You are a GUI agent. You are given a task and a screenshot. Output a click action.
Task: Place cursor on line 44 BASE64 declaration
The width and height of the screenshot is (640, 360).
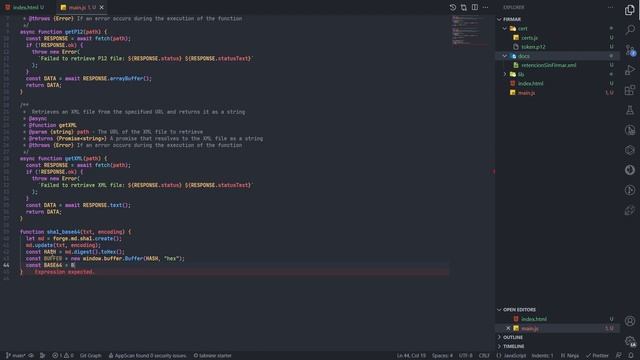click(x=51, y=265)
